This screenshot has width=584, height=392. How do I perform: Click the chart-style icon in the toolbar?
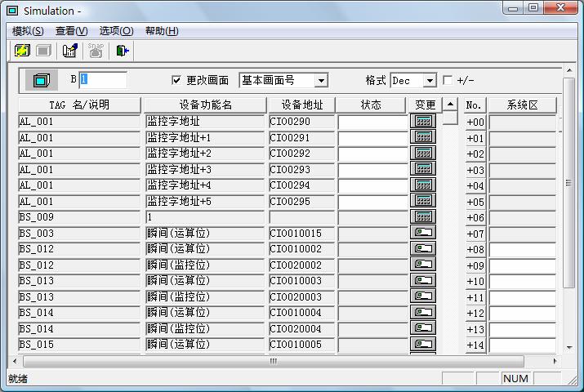tap(69, 51)
